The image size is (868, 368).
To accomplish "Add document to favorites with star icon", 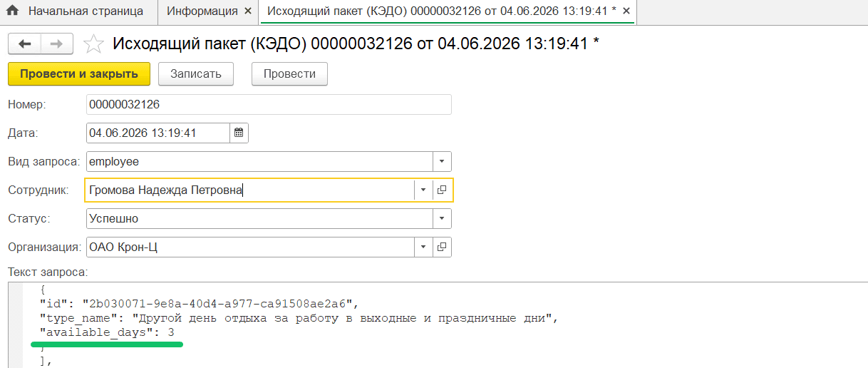I will 93,44.
